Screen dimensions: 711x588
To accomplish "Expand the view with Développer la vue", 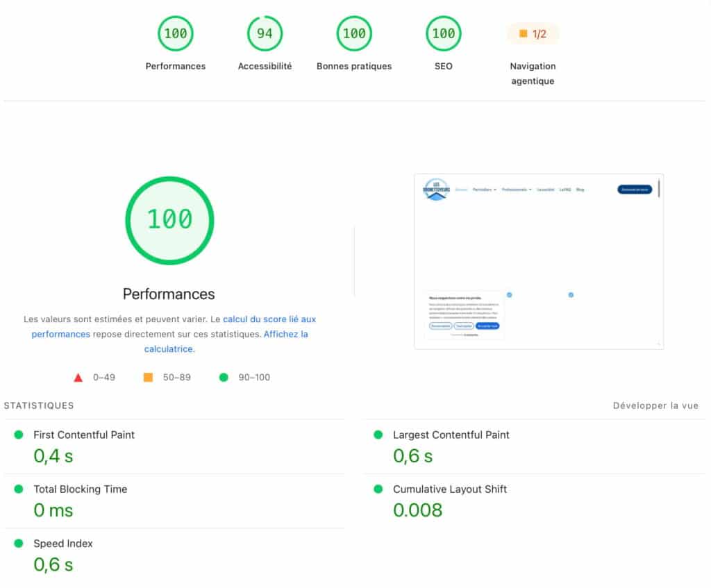I will (x=655, y=405).
